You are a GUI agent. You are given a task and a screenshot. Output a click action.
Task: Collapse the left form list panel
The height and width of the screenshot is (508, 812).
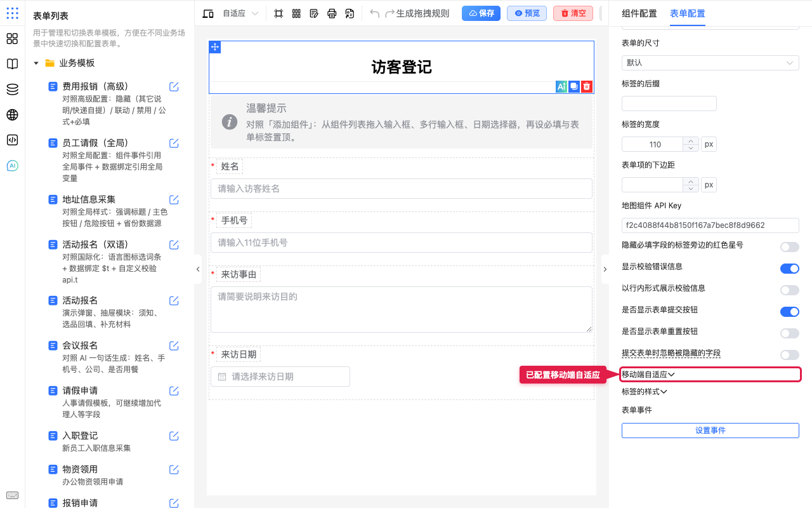[198, 269]
